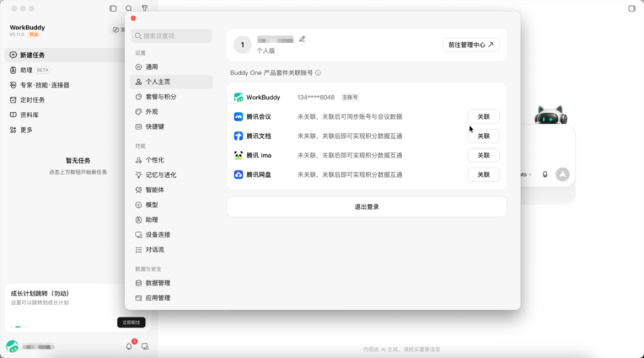Open 助理 BETA in main sidebar
This screenshot has width=644, height=358.
[x=64, y=70]
